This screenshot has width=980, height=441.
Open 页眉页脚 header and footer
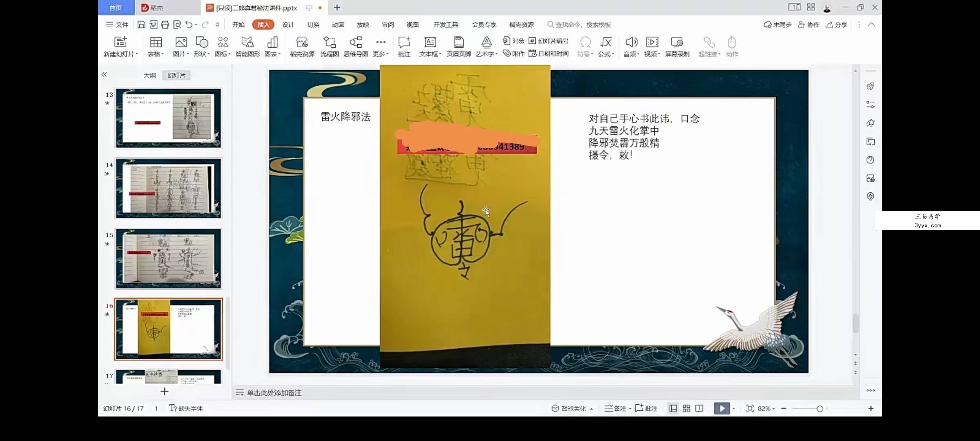tap(459, 47)
